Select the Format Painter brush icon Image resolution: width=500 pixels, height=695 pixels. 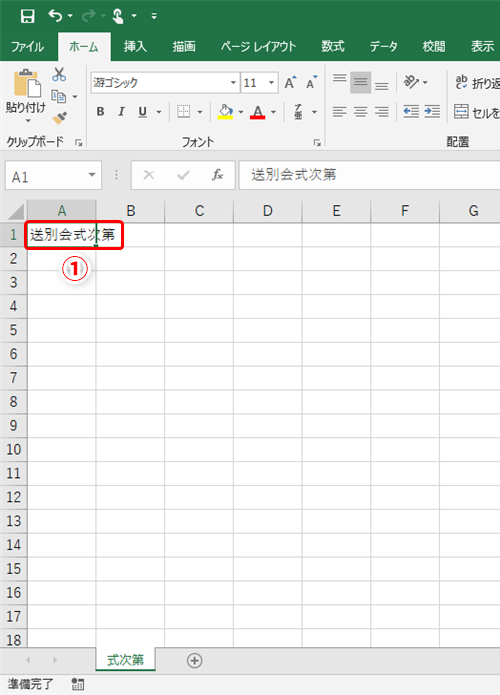coord(59,118)
